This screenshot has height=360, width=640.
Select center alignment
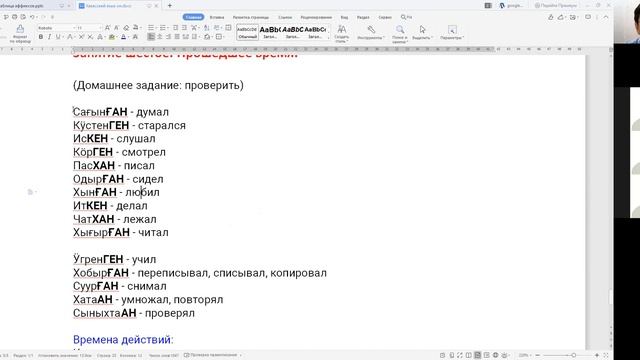pyautogui.click(x=160, y=37)
